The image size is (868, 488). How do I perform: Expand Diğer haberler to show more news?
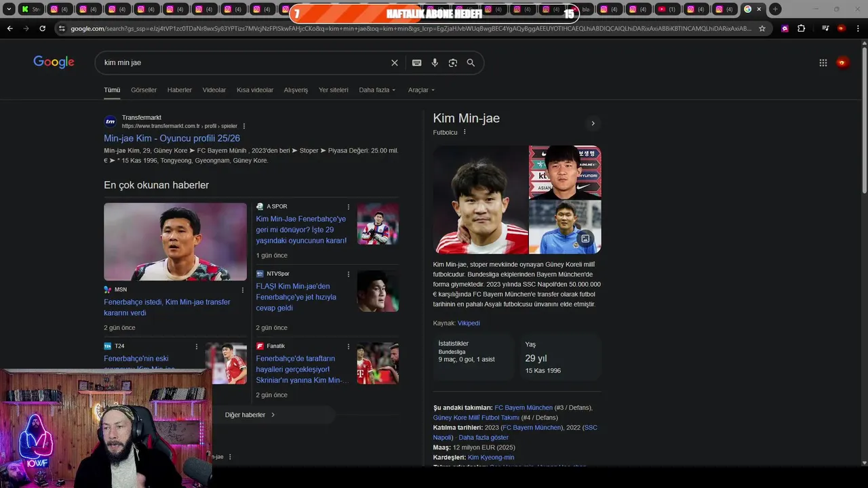250,415
